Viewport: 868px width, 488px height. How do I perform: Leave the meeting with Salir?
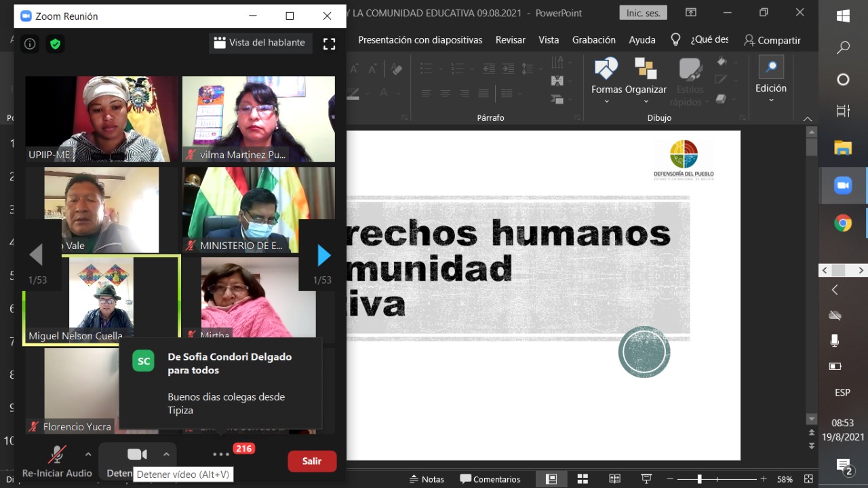[312, 460]
